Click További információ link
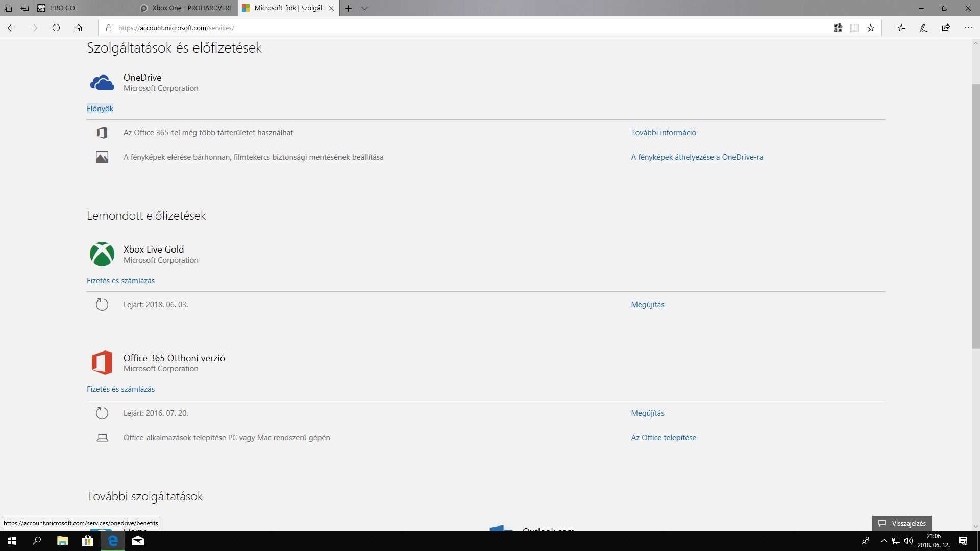 pyautogui.click(x=663, y=133)
